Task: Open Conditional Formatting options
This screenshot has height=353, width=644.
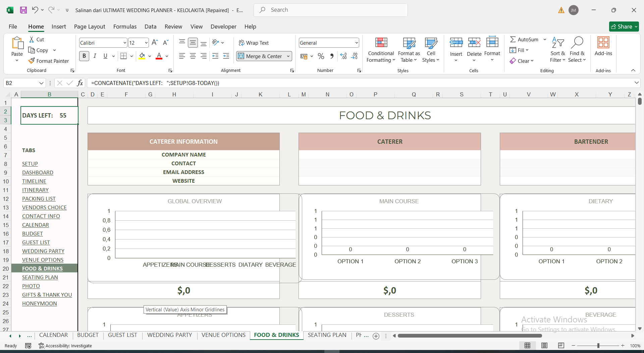Action: click(381, 50)
